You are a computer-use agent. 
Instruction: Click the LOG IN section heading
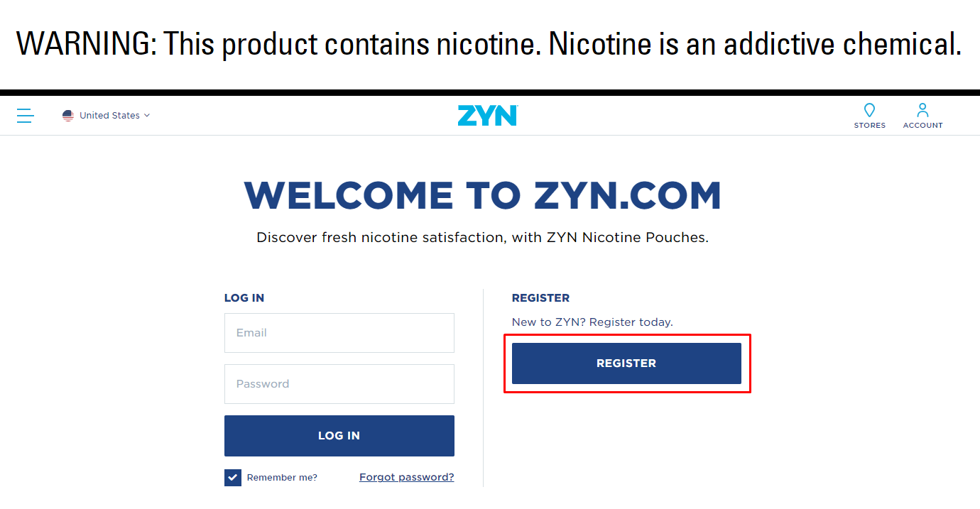pyautogui.click(x=244, y=298)
